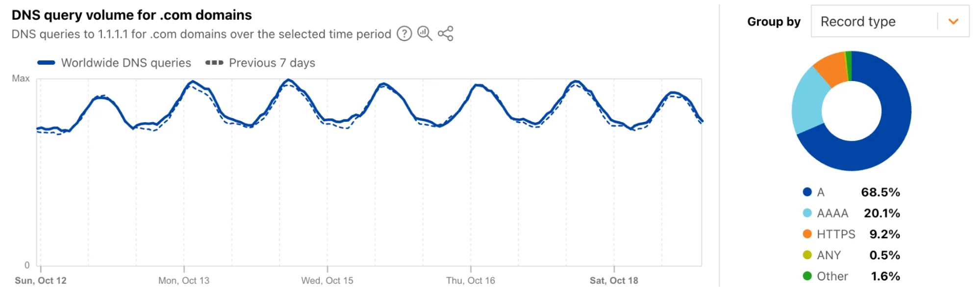980x301 pixels.
Task: Click the chart title text
Action: [131, 15]
